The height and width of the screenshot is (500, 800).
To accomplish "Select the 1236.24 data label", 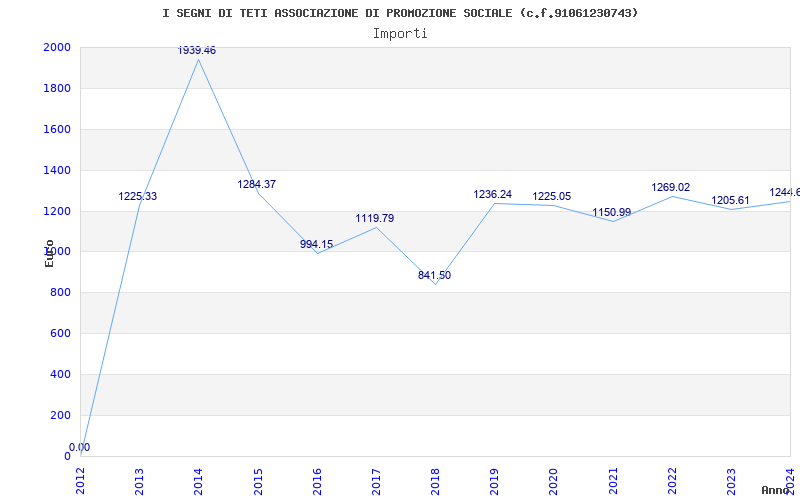I will (492, 194).
